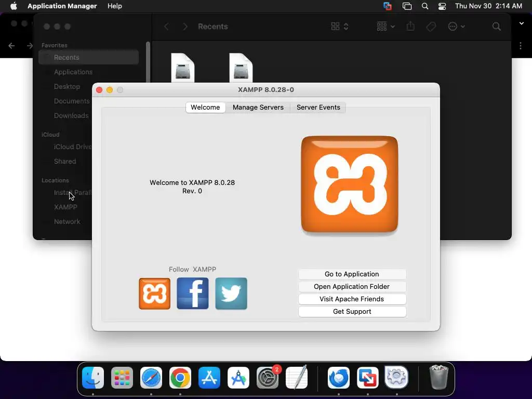This screenshot has width=532, height=399.
Task: Open the XAMPP follow icon
Action: click(154, 294)
